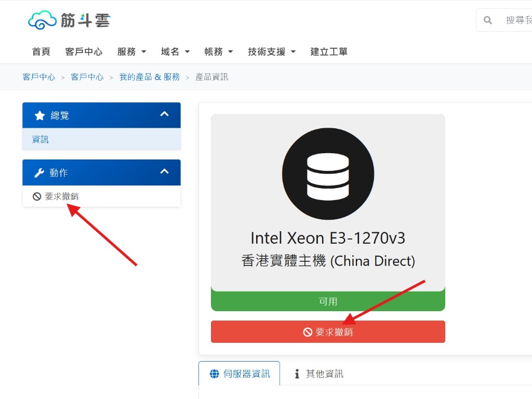
Task: Click the ban icon in sidebar 要求撤銷
Action: tap(37, 196)
